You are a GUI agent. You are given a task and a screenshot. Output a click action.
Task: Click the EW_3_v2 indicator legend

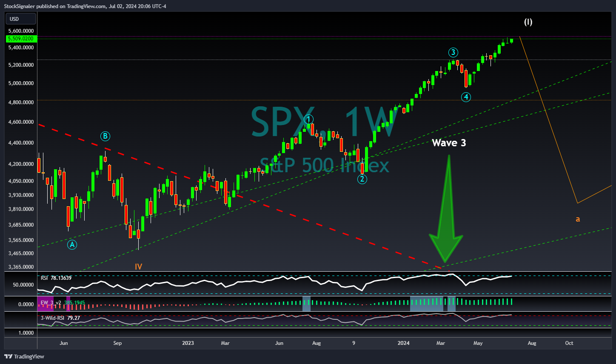pos(63,302)
